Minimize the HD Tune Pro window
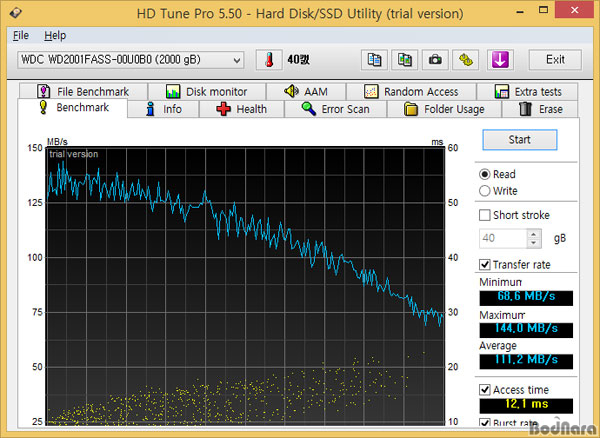This screenshot has width=600, height=438. point(520,11)
